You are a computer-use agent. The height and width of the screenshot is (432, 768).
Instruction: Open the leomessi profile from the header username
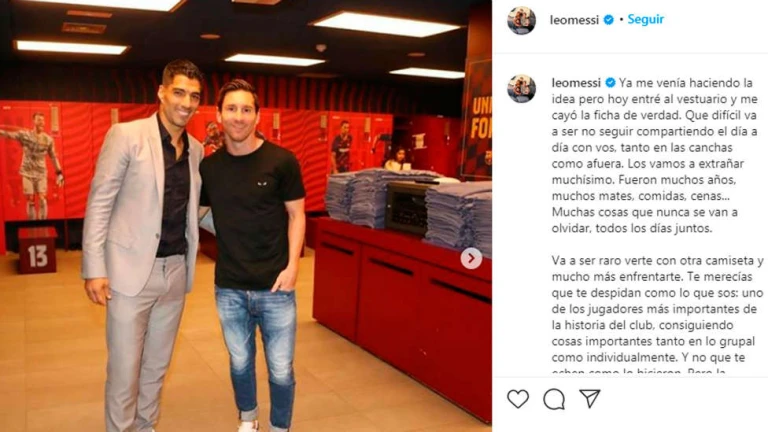coord(574,20)
